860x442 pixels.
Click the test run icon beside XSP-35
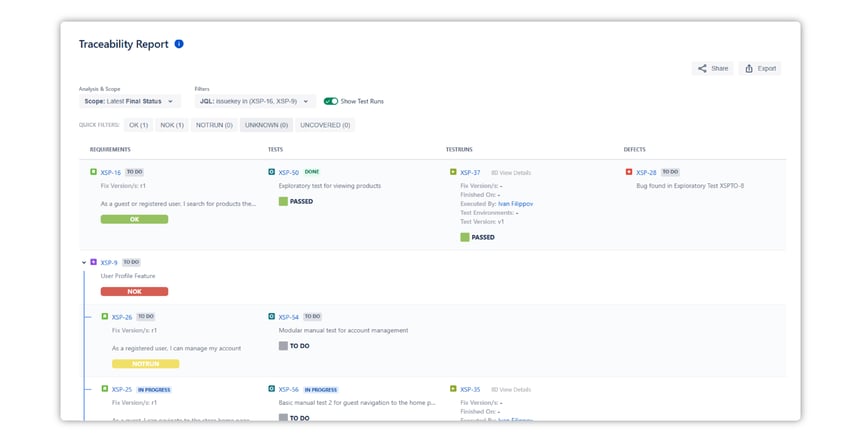[x=453, y=389]
